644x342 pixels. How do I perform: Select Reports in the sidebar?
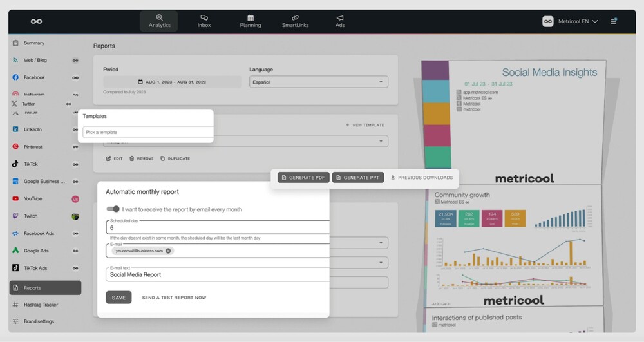[45, 288]
